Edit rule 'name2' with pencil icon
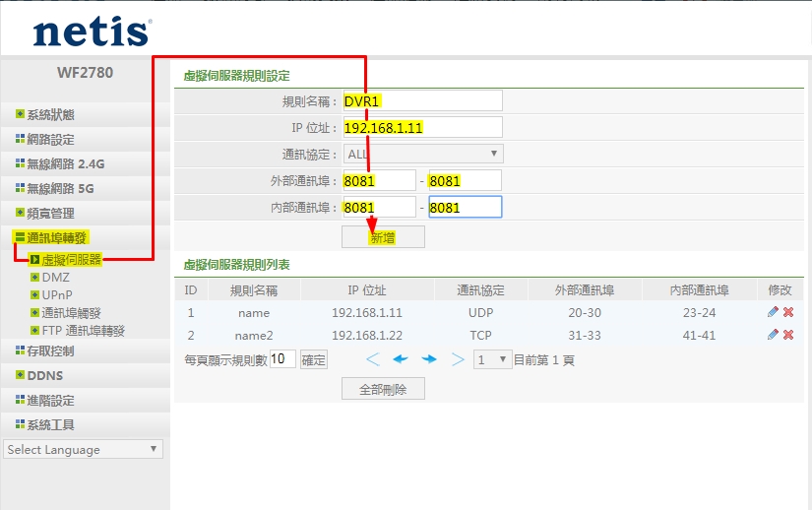 [773, 335]
